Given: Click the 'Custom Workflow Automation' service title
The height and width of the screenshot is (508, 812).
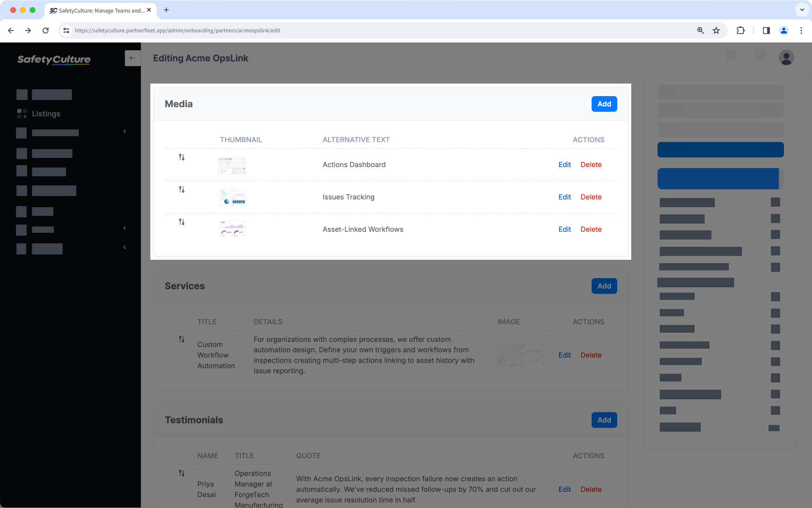Looking at the screenshot, I should [x=216, y=355].
